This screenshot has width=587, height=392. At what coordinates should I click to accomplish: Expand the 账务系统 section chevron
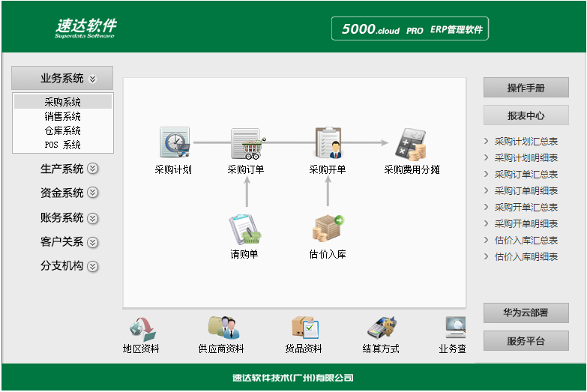92,218
